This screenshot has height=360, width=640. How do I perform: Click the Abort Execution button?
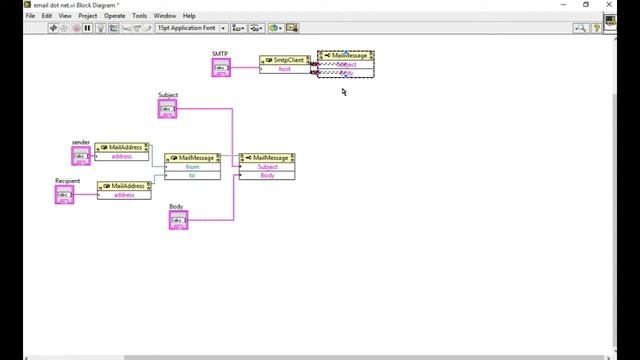[76, 28]
